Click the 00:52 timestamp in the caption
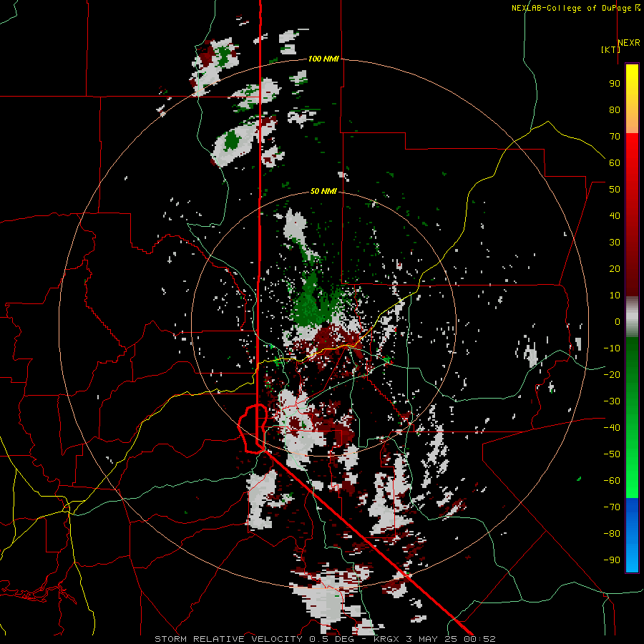644x644 pixels. (479, 639)
